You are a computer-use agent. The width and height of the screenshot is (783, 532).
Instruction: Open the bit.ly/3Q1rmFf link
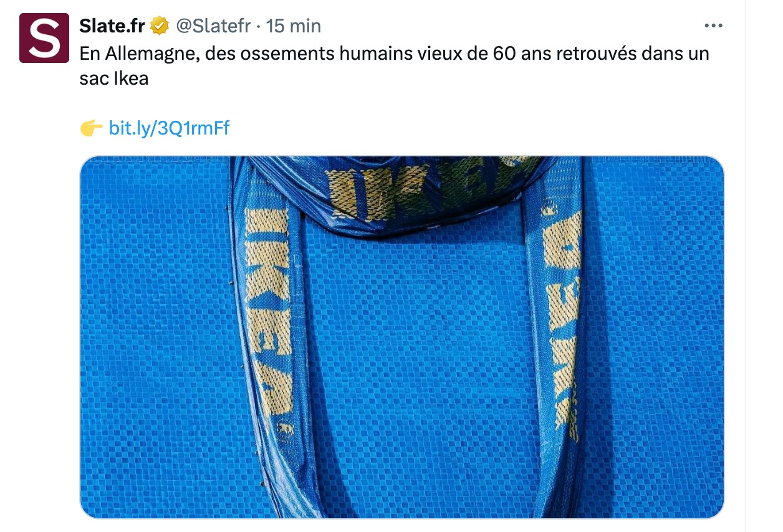pyautogui.click(x=169, y=128)
